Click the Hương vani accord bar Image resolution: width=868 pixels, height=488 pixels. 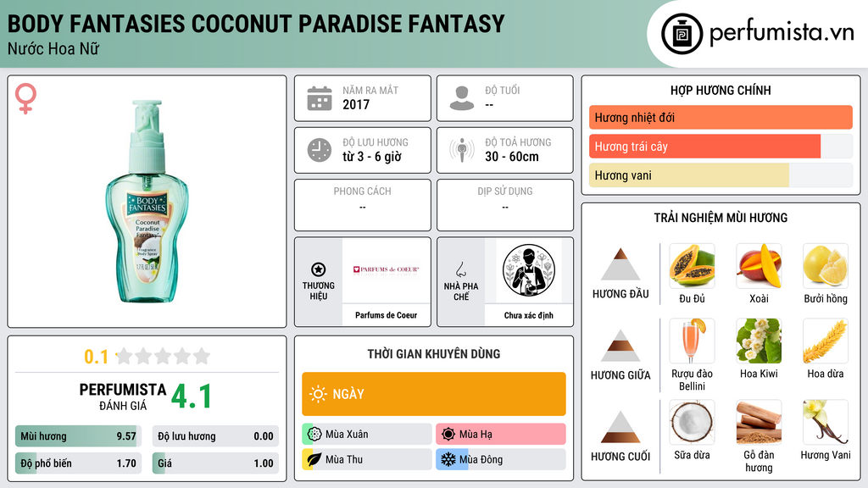[721, 175]
